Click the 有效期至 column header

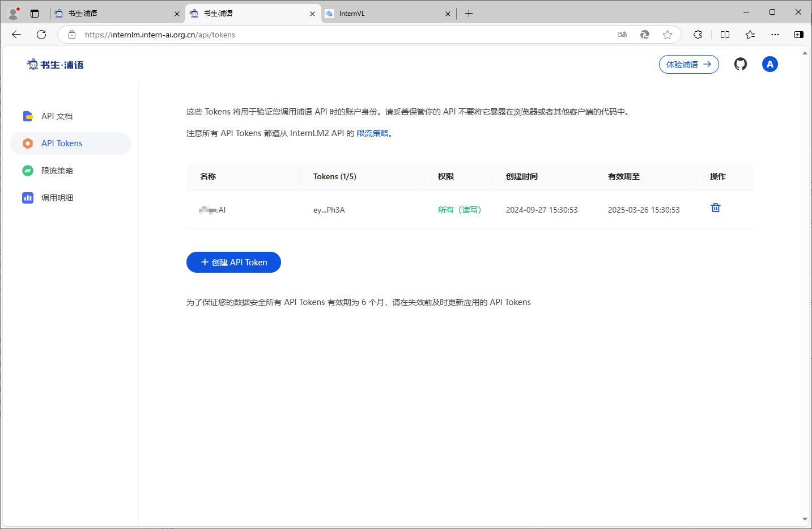624,176
